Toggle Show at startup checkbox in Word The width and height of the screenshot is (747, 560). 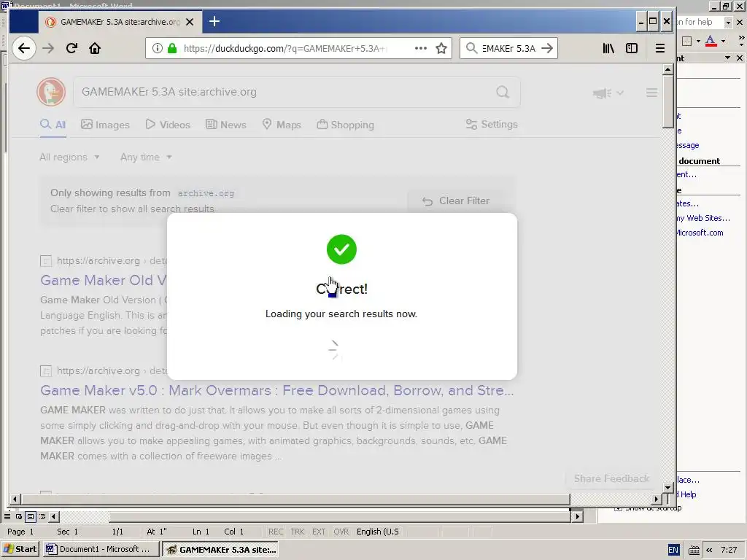(x=618, y=508)
